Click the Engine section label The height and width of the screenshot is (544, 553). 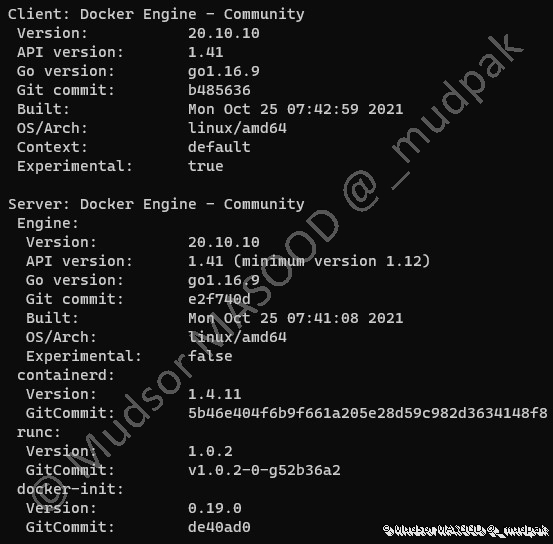[x=48, y=224]
